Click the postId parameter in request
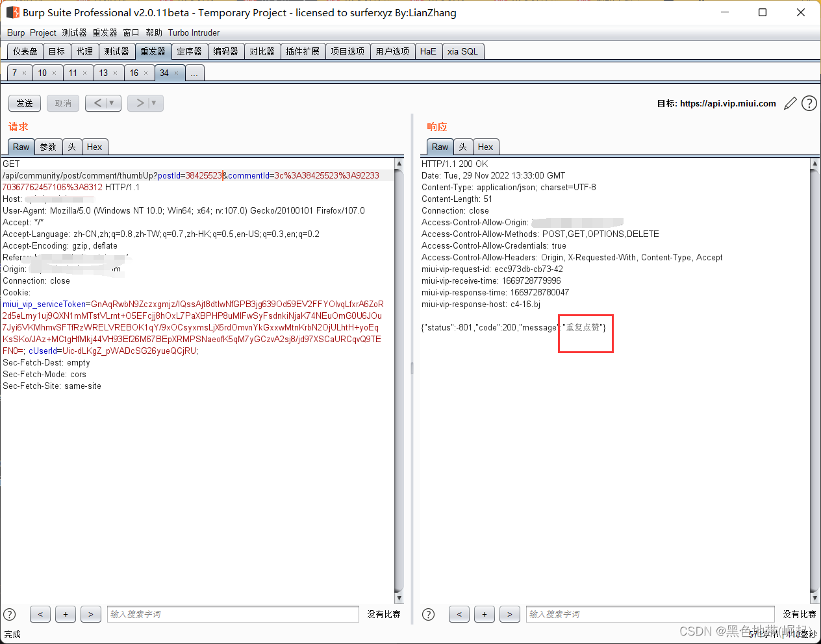Screen dimensions: 821x644 point(169,175)
